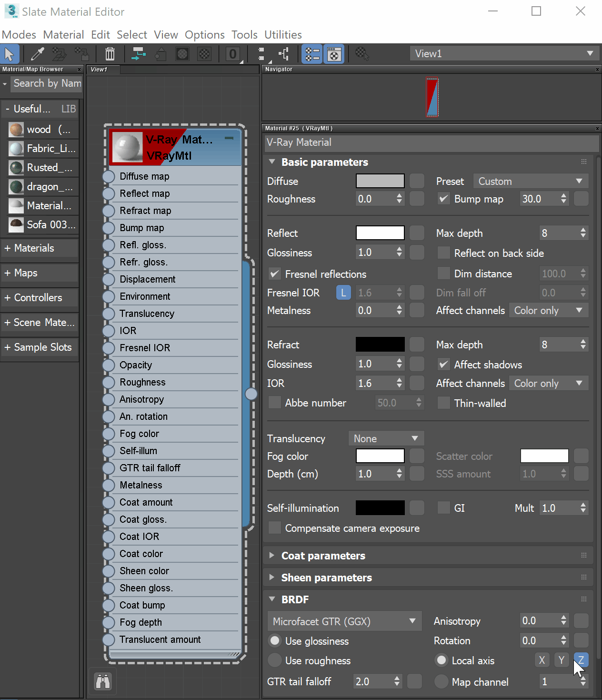
Task: Open the Microfacet GTR (GGX) BRDF dropdown
Action: pos(344,621)
